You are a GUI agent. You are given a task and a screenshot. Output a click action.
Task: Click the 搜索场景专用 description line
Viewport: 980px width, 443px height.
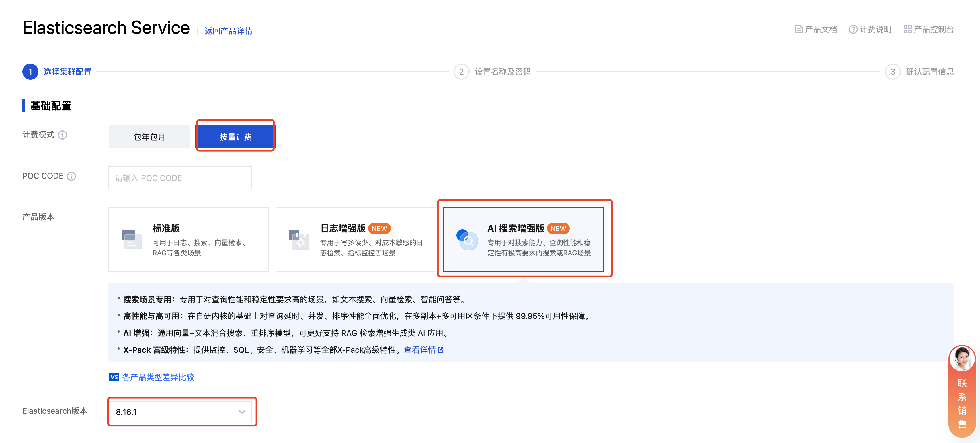click(294, 300)
